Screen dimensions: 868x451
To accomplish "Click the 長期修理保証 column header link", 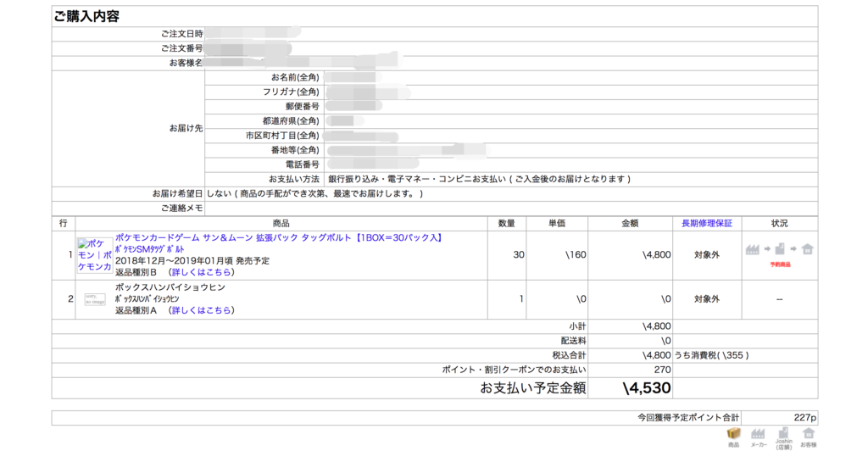I will tap(707, 223).
